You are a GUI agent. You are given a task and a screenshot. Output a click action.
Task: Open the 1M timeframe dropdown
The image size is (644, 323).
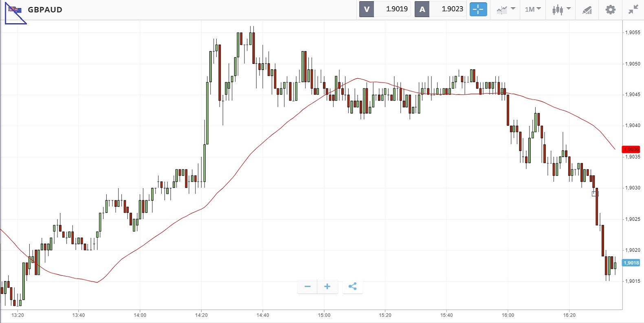coord(532,9)
